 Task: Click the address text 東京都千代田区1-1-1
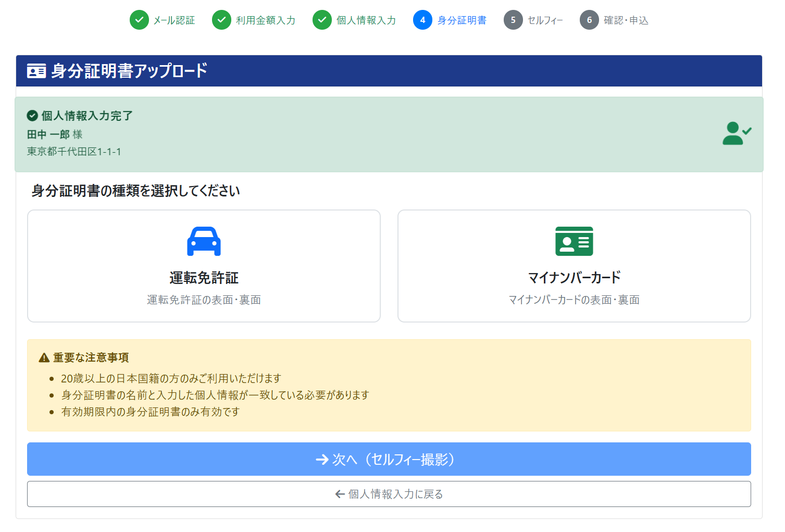click(x=74, y=152)
